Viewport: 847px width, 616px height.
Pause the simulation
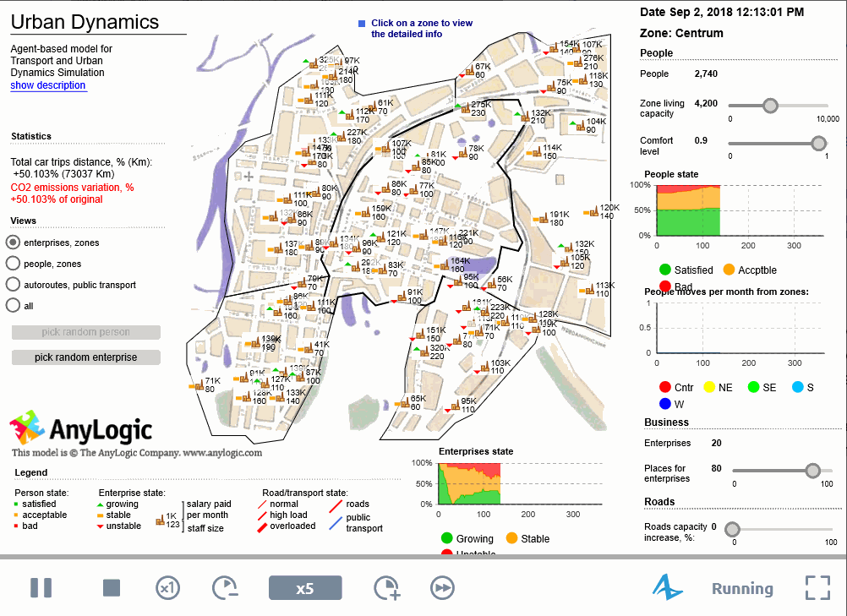41,588
